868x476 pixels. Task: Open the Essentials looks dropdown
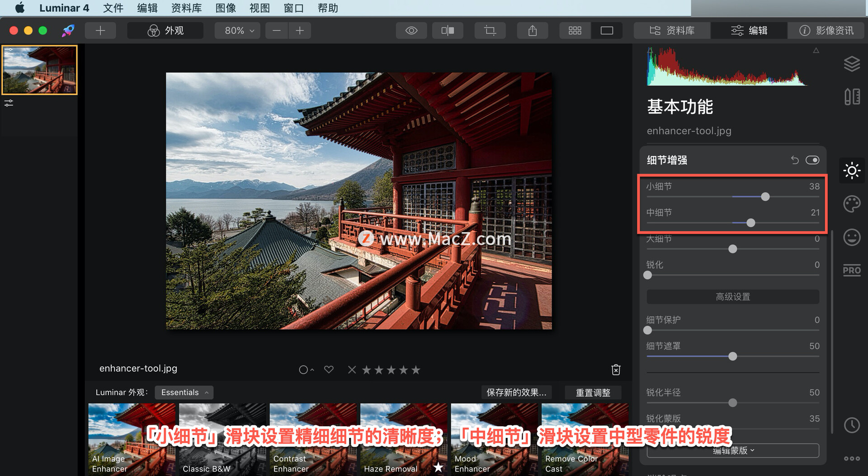pyautogui.click(x=184, y=392)
